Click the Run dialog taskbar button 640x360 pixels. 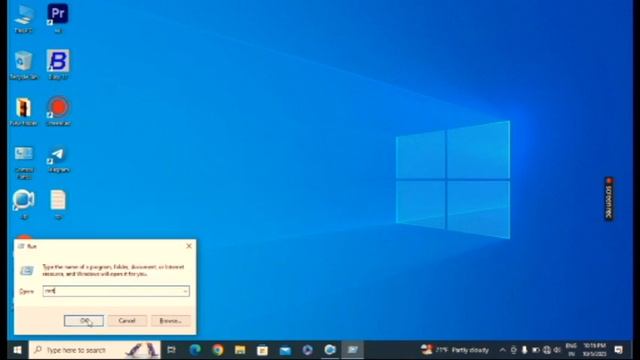coord(352,350)
